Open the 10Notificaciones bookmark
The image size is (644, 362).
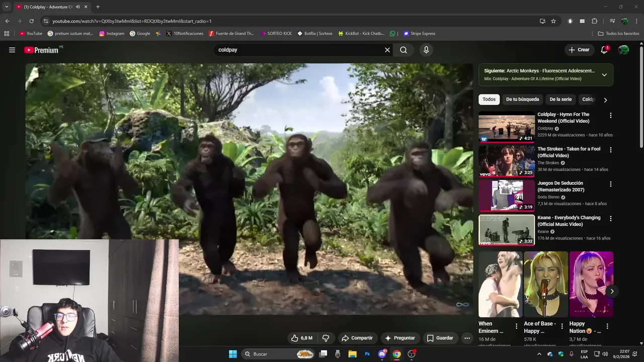click(x=184, y=34)
